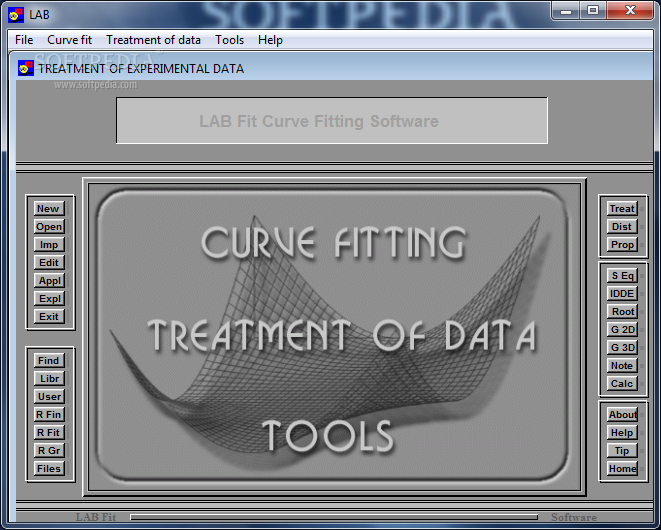This screenshot has width=661, height=530.
Task: Select the Imp import button
Action: pos(49,245)
